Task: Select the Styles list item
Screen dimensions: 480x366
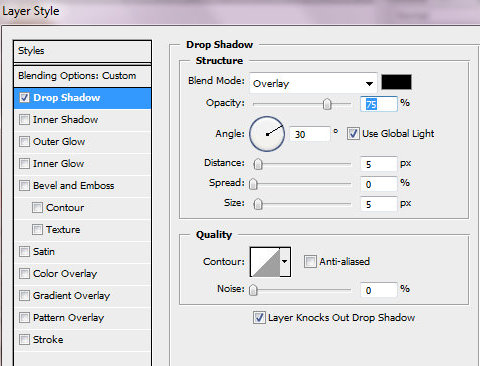Action: click(82, 51)
